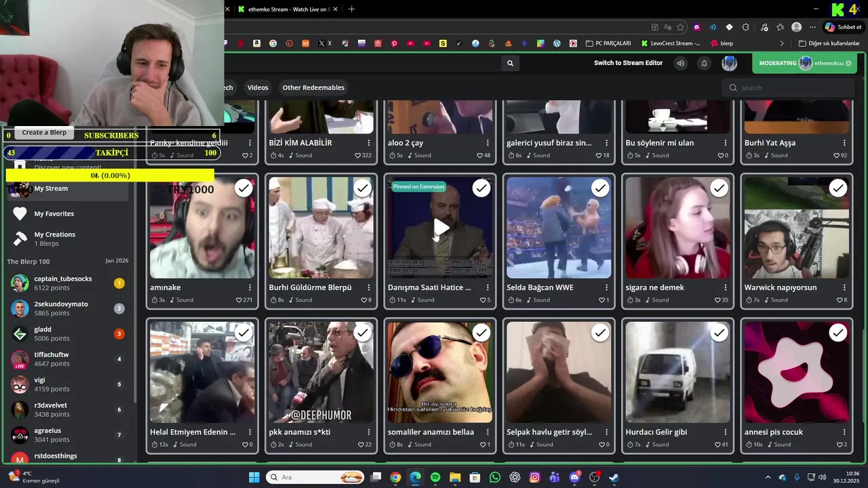The height and width of the screenshot is (488, 868).
Task: Switch to the Videos tab
Action: [258, 87]
